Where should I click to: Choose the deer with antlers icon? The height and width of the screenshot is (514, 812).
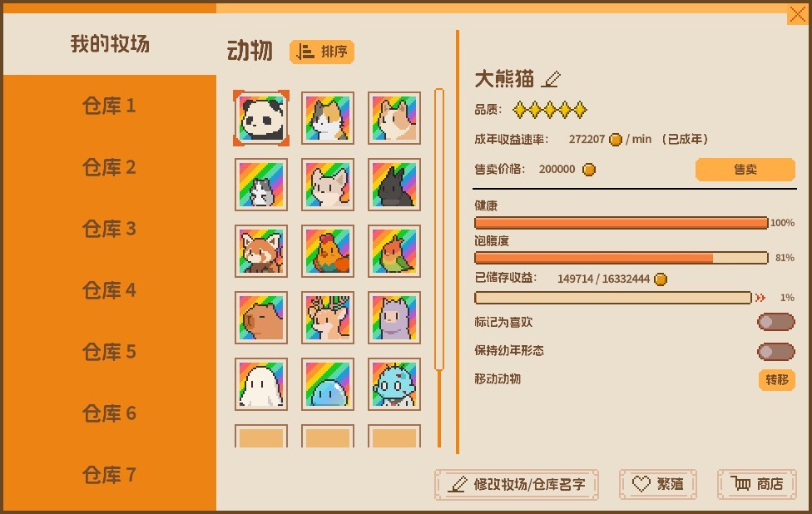click(x=328, y=318)
